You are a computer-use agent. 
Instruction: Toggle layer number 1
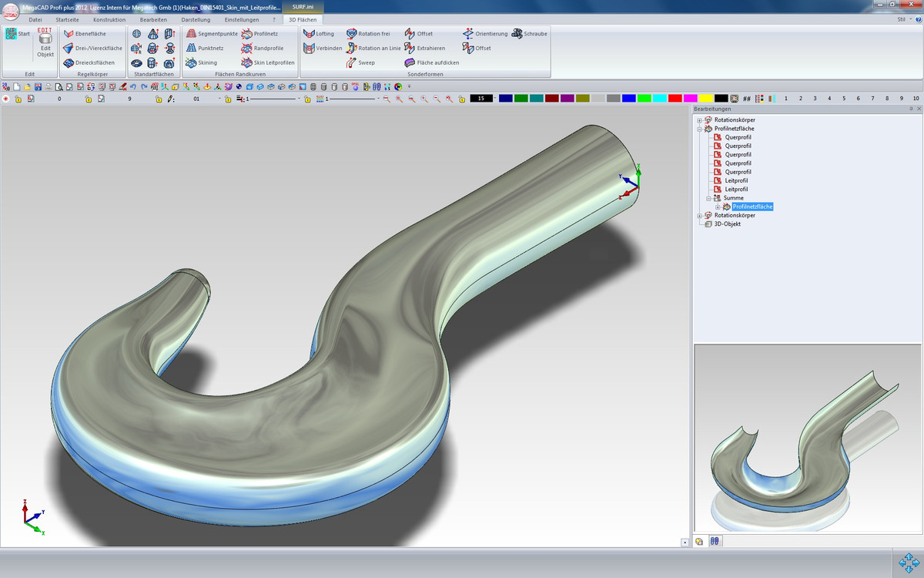pos(786,99)
